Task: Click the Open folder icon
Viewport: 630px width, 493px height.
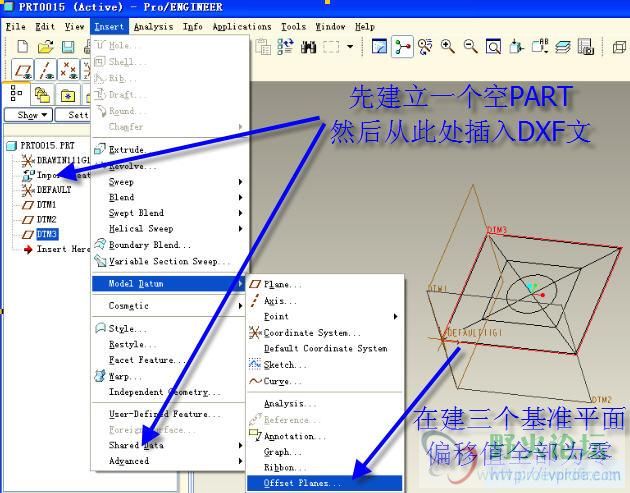Action: [x=46, y=47]
